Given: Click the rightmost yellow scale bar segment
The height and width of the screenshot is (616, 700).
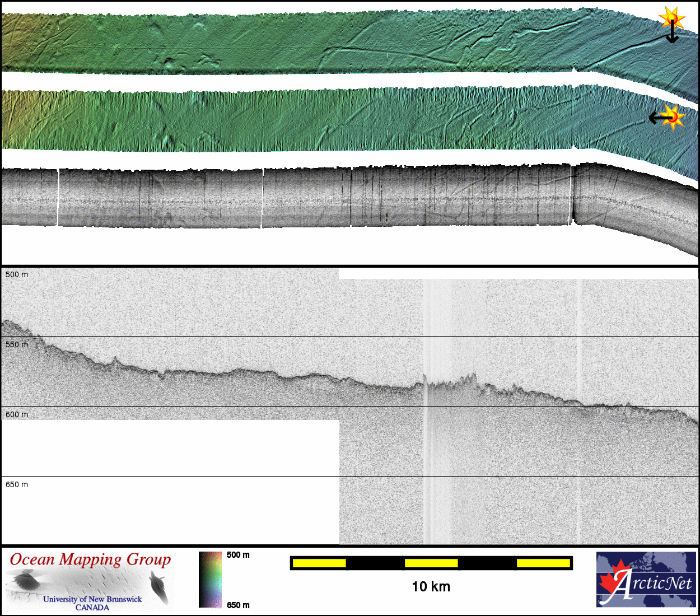Looking at the screenshot, I should [543, 563].
